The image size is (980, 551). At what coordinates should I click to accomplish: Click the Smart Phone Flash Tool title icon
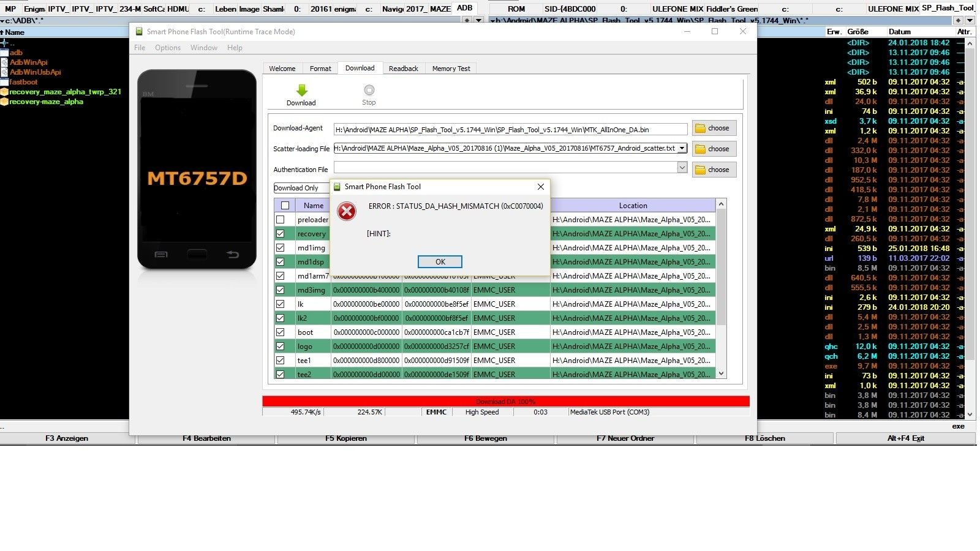pyautogui.click(x=139, y=31)
